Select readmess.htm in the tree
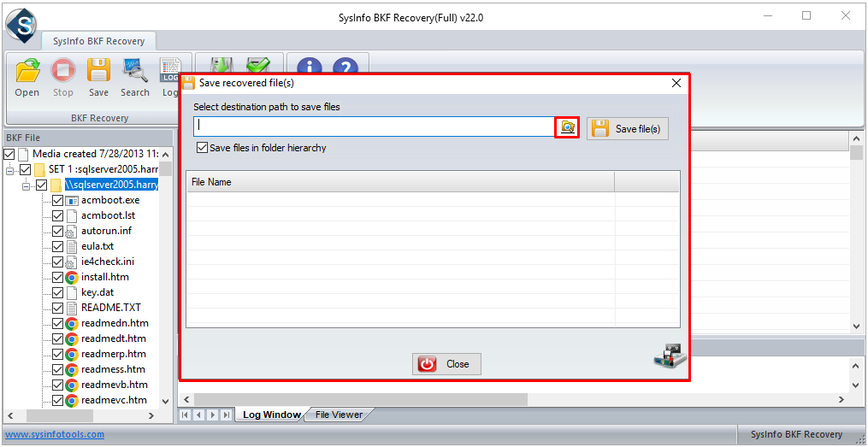 pyautogui.click(x=113, y=369)
